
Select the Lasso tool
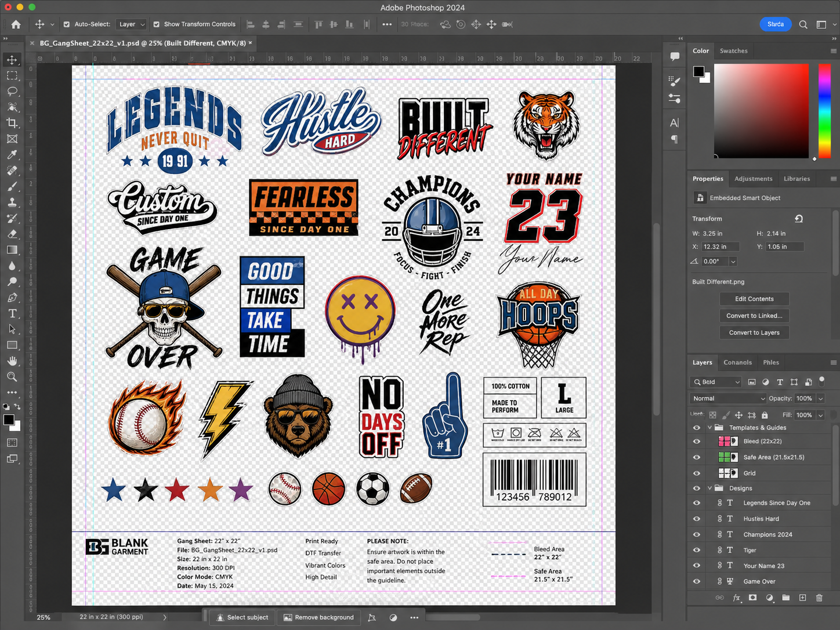(x=12, y=92)
